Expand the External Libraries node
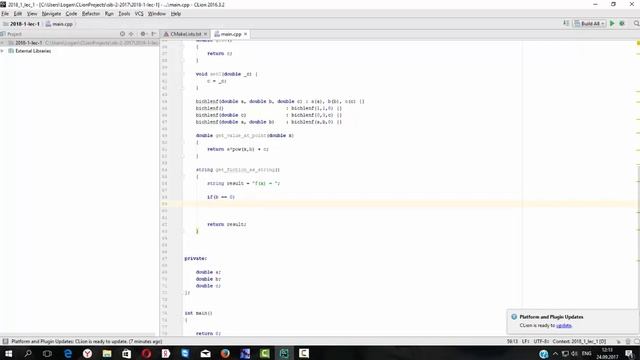This screenshot has height=360, width=640. 2,51
